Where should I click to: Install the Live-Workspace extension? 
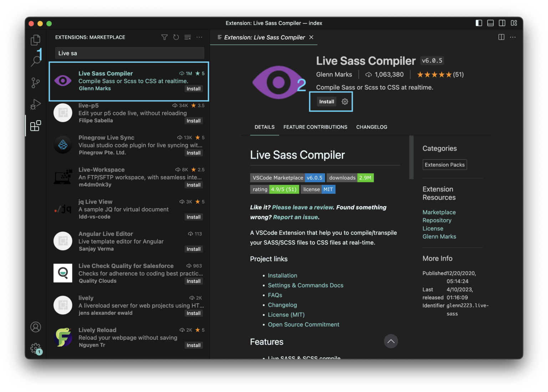(194, 185)
